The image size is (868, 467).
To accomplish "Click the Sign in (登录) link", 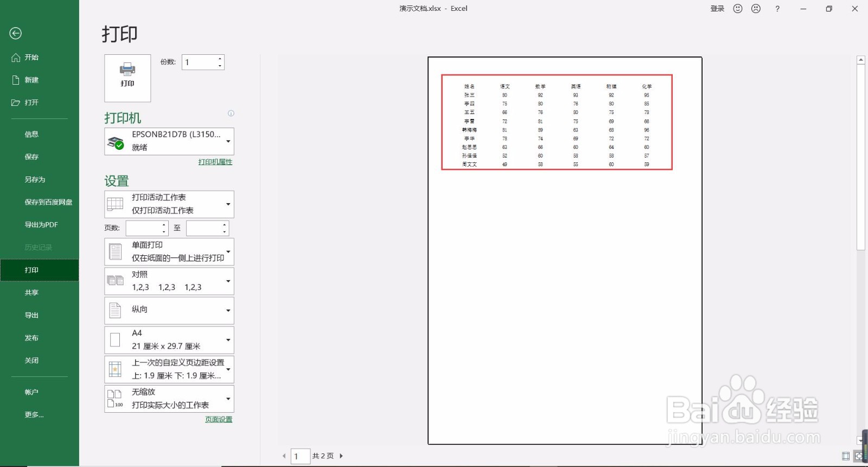I will point(717,9).
